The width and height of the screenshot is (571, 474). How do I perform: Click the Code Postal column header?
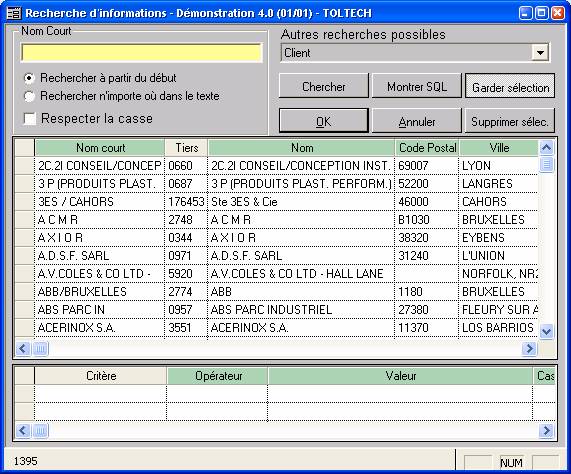(x=427, y=148)
